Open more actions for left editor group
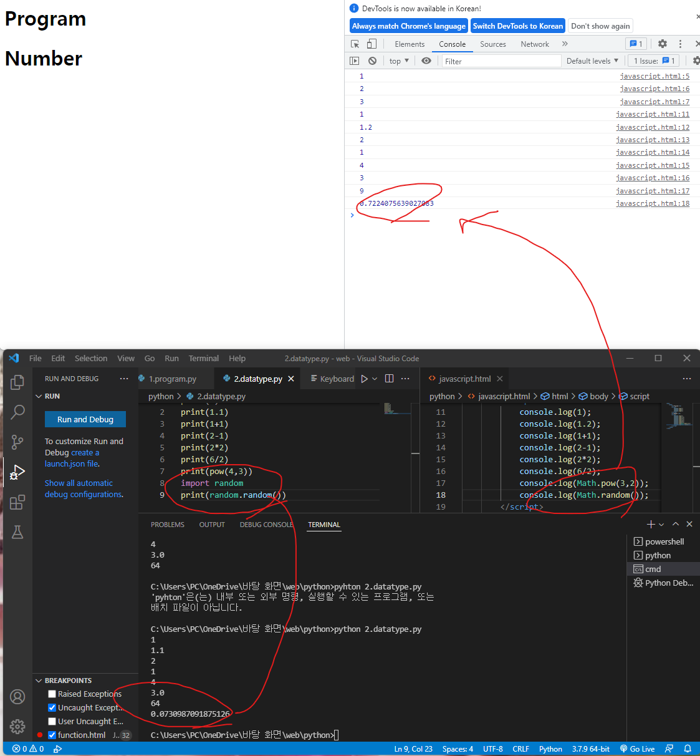This screenshot has width=700, height=756. coord(405,379)
